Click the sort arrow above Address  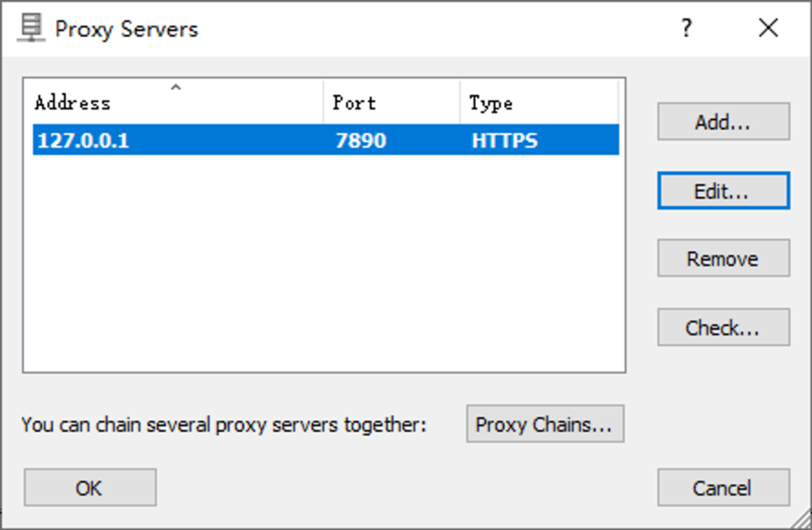(x=176, y=88)
